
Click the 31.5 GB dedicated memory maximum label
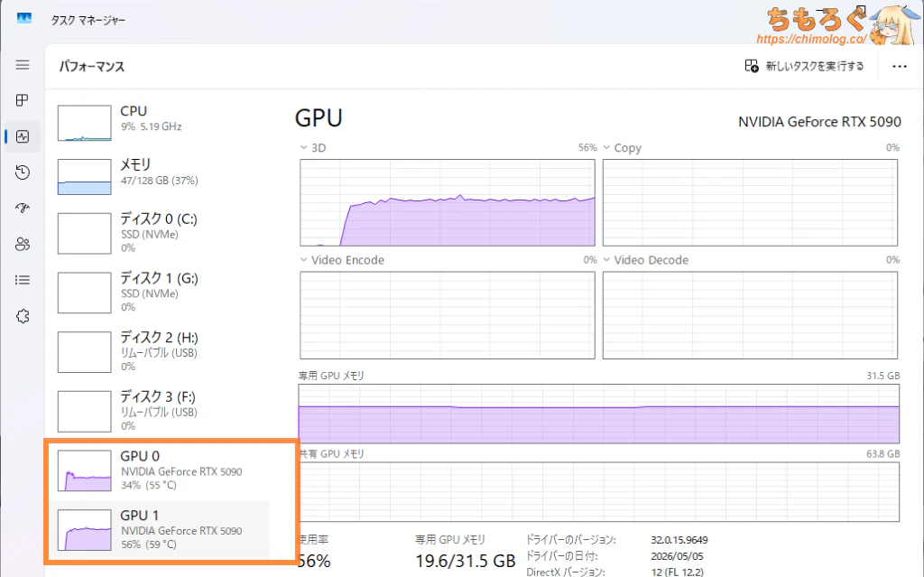coord(882,376)
